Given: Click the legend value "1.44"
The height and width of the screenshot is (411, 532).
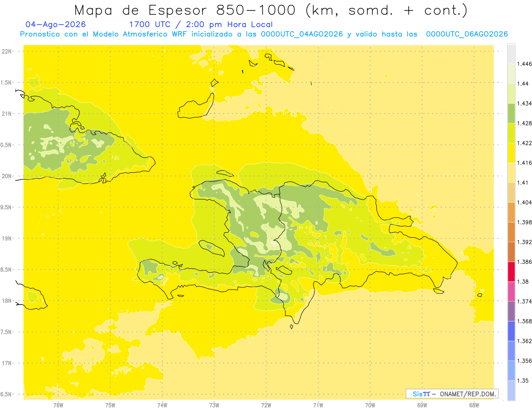Looking at the screenshot, I should (x=524, y=84).
